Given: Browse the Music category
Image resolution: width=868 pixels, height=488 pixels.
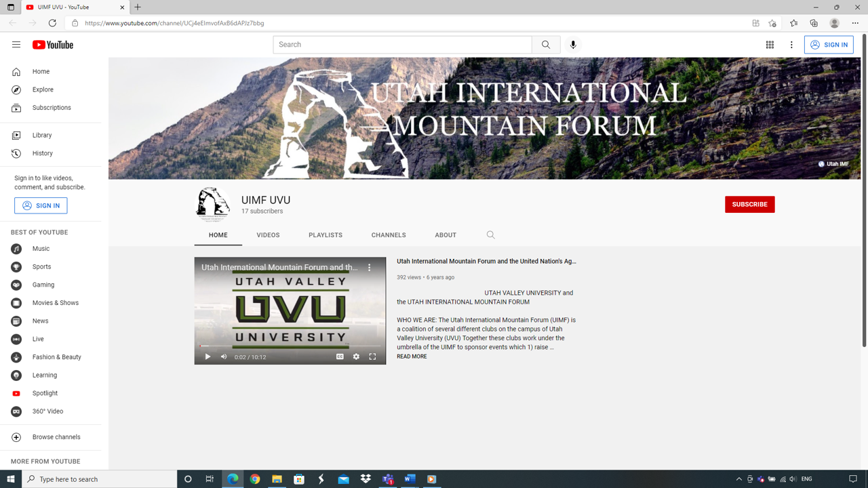Looking at the screenshot, I should coord(51,249).
